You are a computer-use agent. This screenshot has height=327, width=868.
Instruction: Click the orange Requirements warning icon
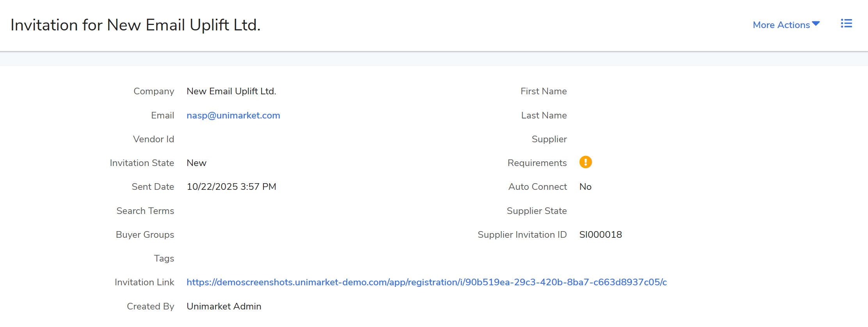tap(585, 162)
